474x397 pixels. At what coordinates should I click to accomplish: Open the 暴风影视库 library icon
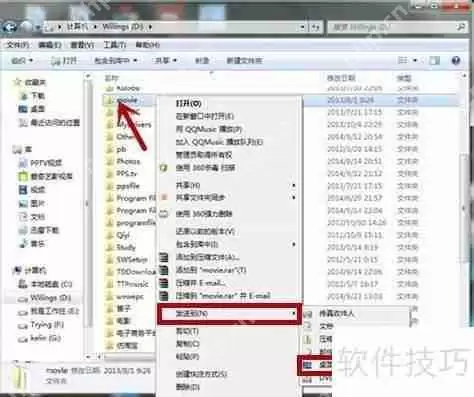(23, 176)
